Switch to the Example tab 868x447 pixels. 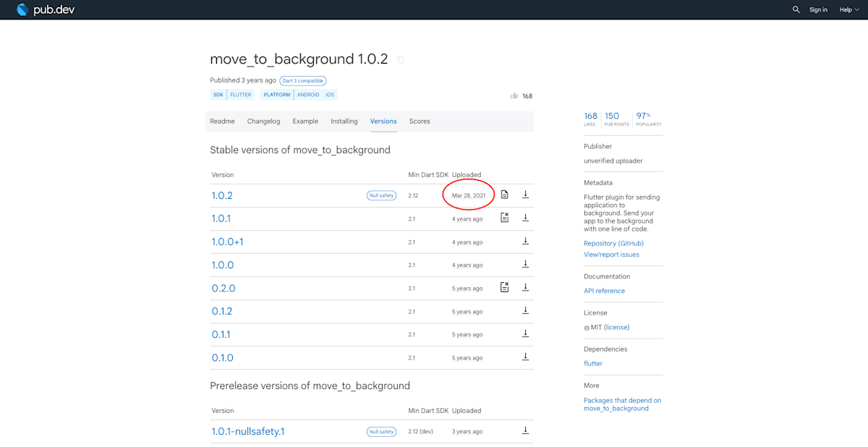point(305,122)
